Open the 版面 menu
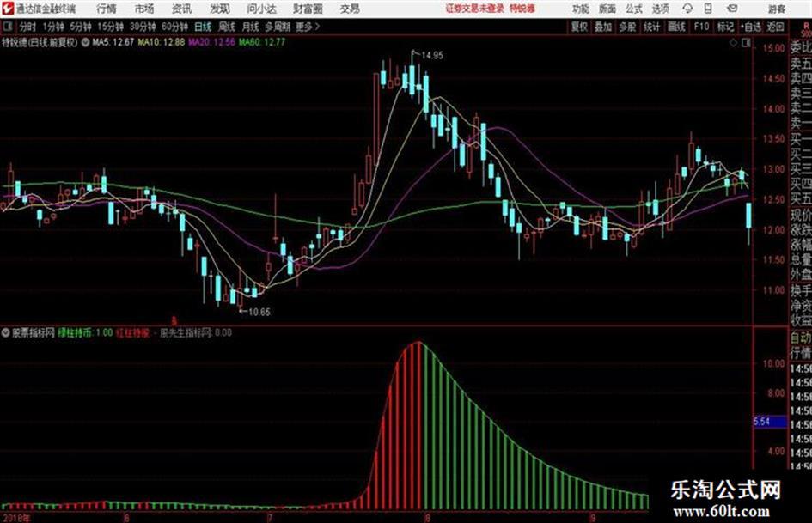This screenshot has width=812, height=523. coord(607,9)
